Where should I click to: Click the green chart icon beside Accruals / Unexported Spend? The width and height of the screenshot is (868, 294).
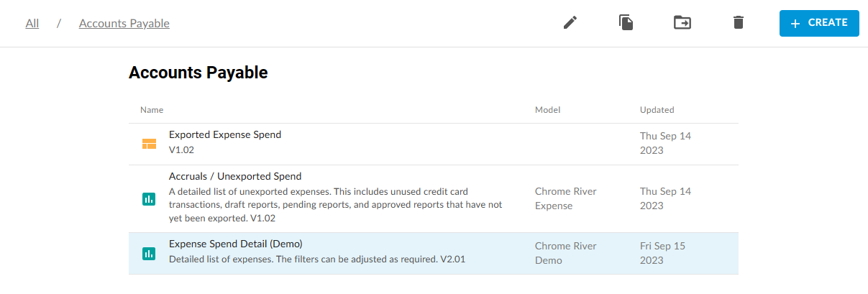coord(149,199)
